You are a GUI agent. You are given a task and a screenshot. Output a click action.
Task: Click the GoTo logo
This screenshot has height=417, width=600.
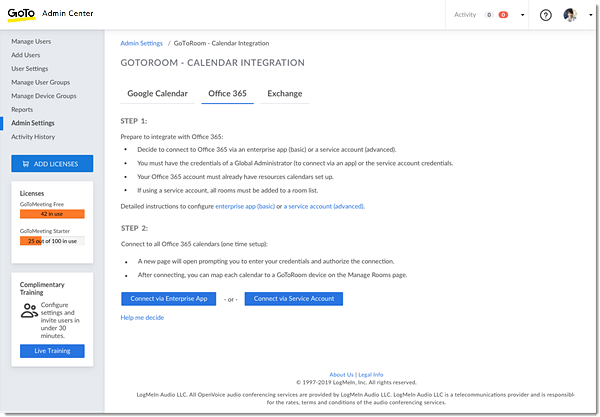21,15
